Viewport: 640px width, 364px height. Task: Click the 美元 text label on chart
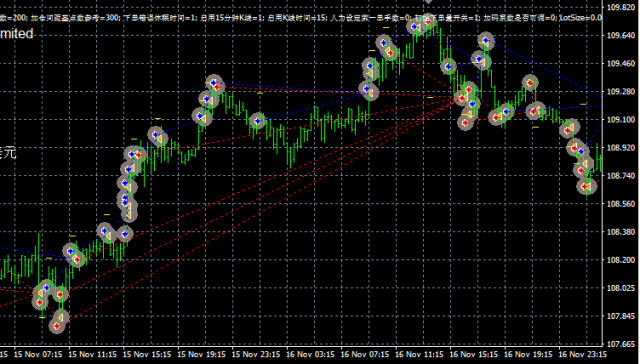(8, 153)
